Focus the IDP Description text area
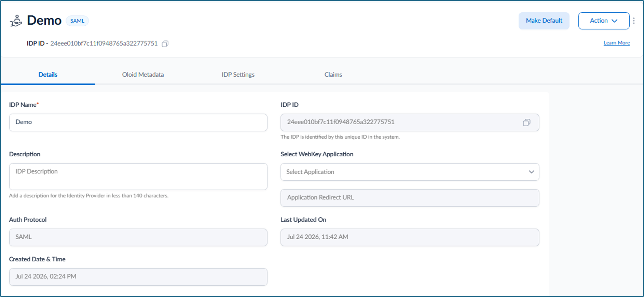 point(138,176)
